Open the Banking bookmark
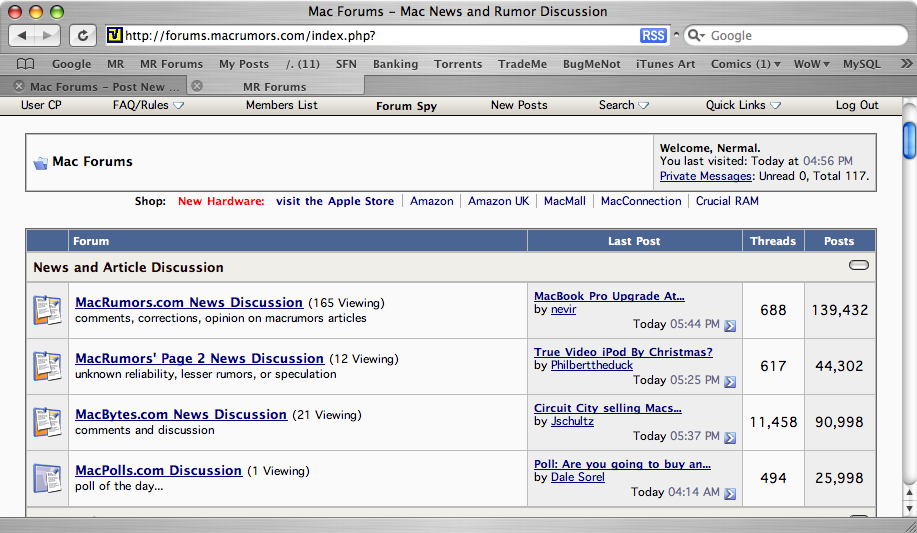This screenshot has width=917, height=533. point(395,64)
